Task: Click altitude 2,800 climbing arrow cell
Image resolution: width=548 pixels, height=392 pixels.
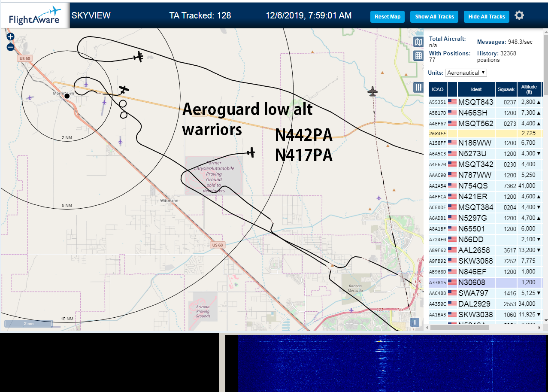Action: pos(529,102)
